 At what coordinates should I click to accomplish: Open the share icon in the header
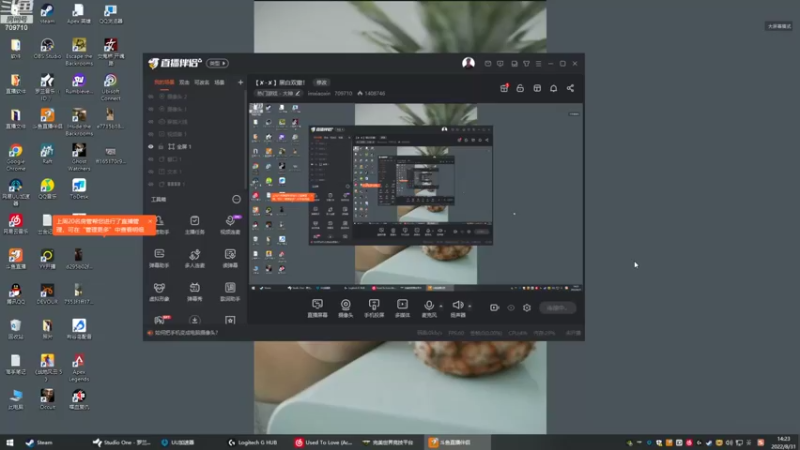pyautogui.click(x=570, y=88)
